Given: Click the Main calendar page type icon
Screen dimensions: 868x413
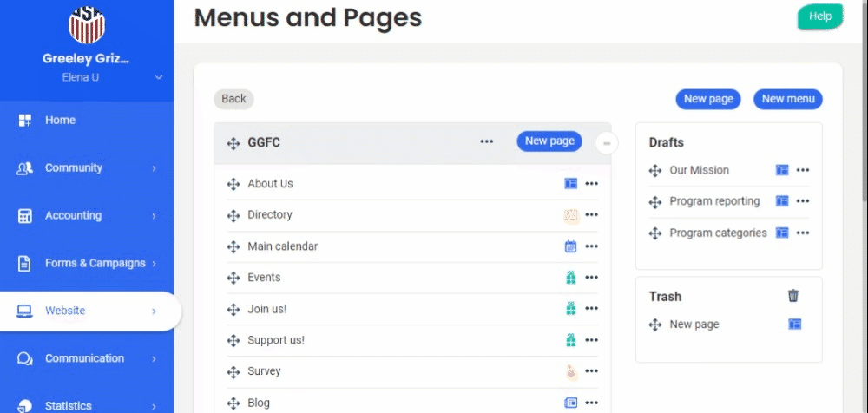Looking at the screenshot, I should (571, 246).
